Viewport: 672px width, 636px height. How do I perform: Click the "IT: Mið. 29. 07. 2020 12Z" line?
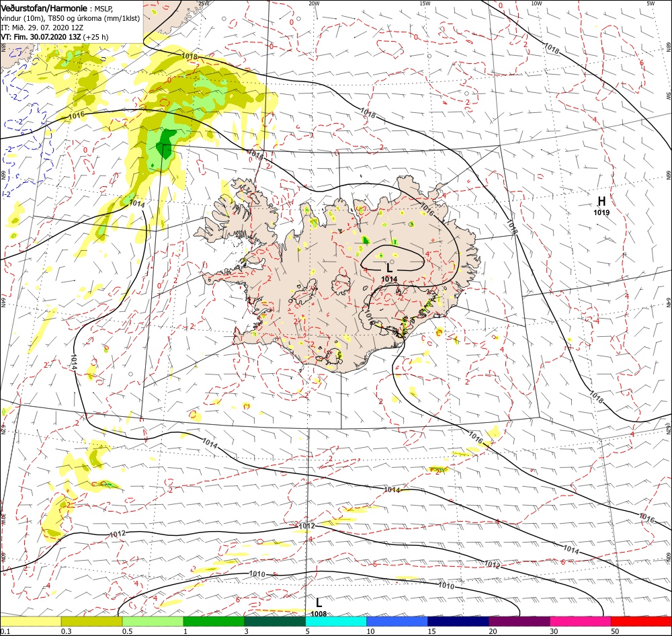42,28
